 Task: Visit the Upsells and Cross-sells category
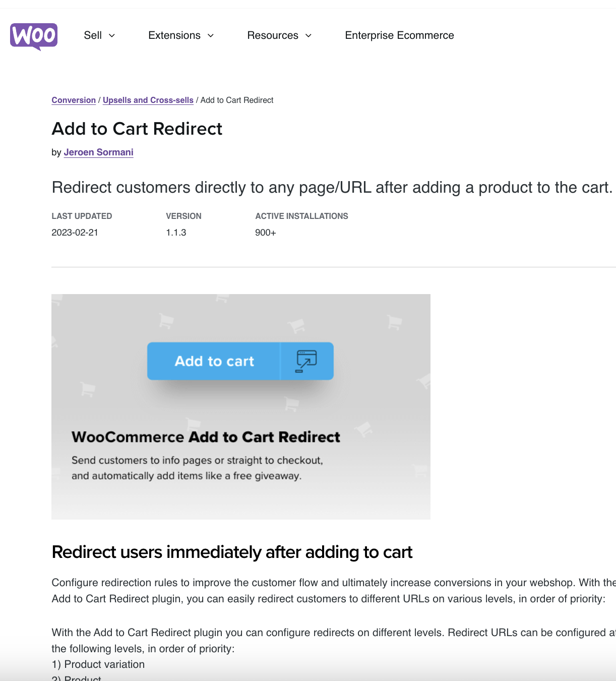click(148, 100)
